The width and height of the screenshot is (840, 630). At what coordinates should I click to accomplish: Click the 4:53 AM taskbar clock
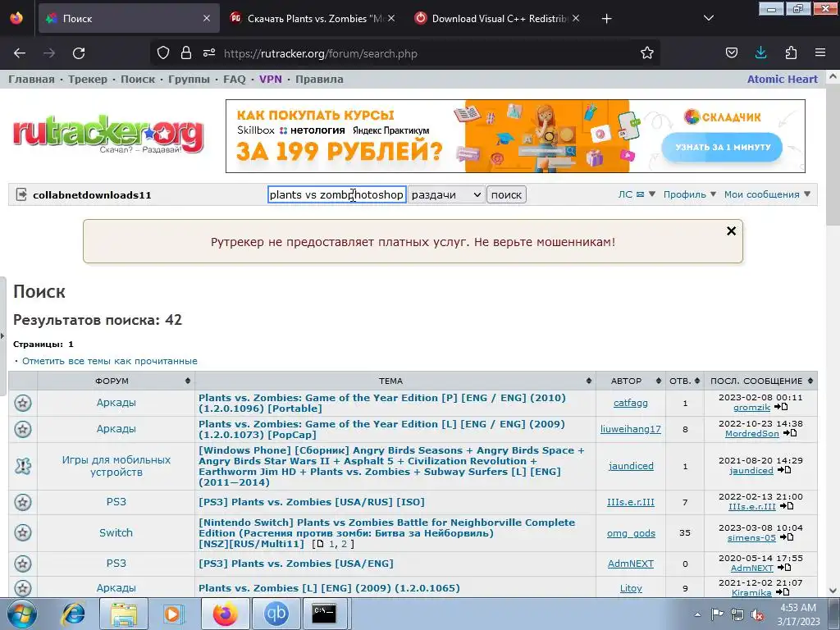pos(798,614)
